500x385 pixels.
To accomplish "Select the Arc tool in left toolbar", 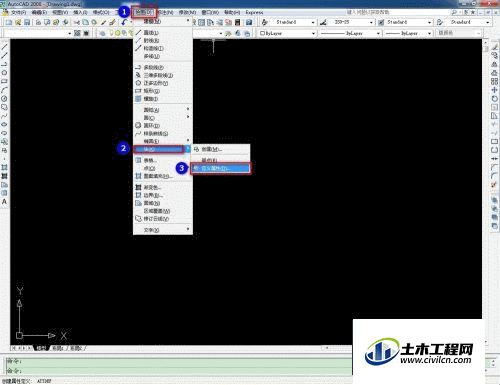I will point(4,90).
